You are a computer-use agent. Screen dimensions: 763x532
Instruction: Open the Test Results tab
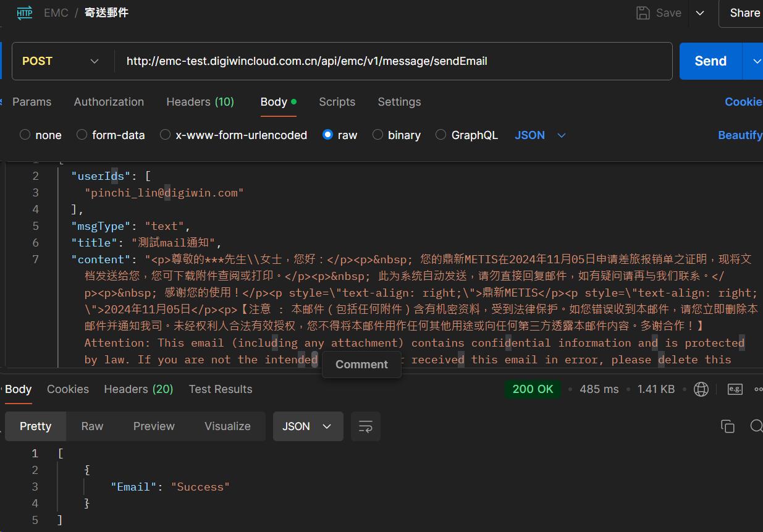click(221, 389)
